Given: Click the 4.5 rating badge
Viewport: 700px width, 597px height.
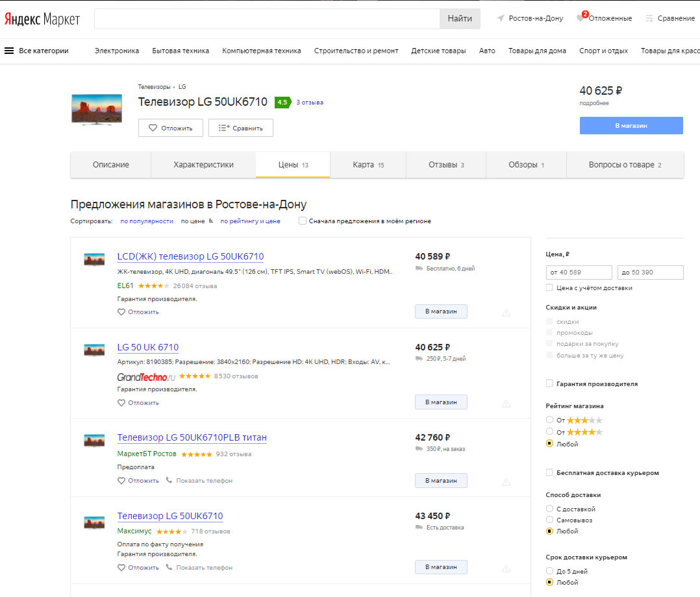Looking at the screenshot, I should click(282, 103).
